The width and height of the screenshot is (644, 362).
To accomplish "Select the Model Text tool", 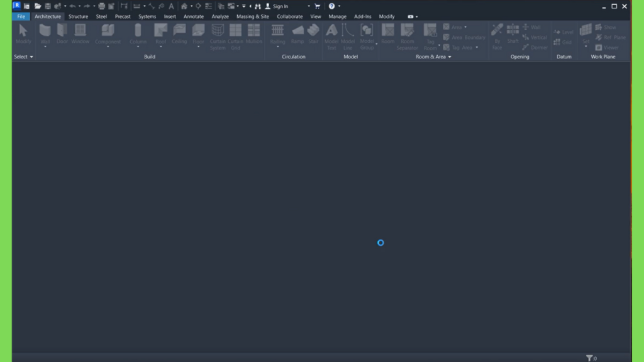I will (331, 35).
